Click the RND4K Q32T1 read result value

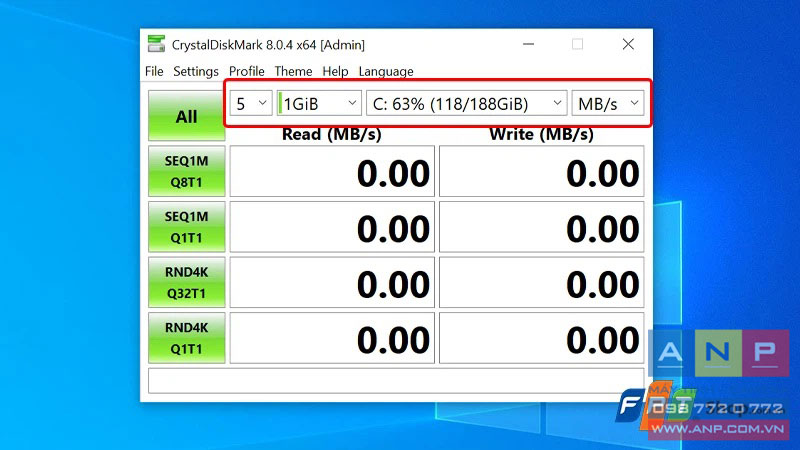332,283
